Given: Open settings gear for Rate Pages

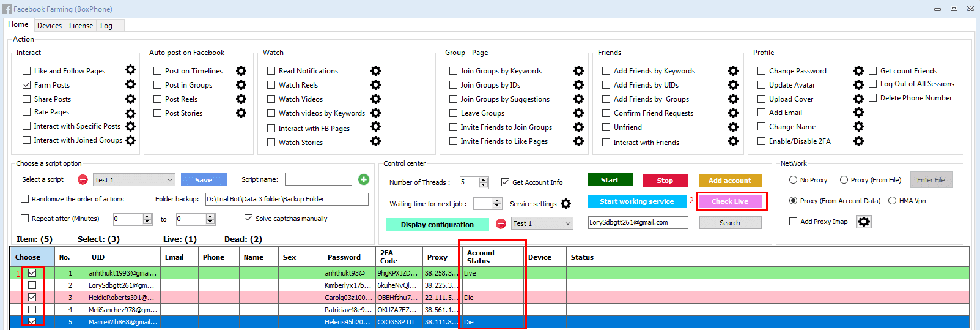Looking at the screenshot, I should click(x=130, y=113).
